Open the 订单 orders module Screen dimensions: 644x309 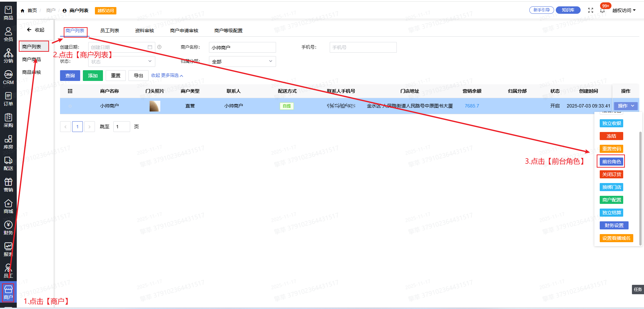coord(8,99)
